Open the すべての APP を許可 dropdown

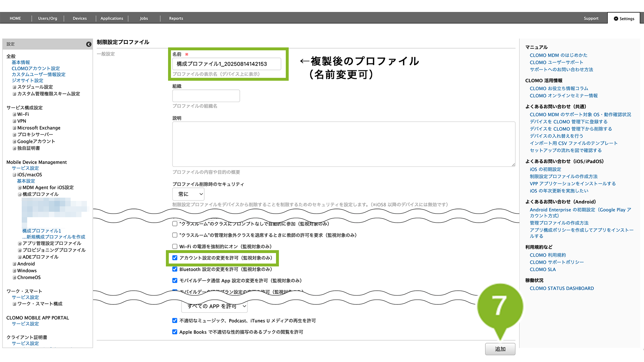tap(214, 306)
